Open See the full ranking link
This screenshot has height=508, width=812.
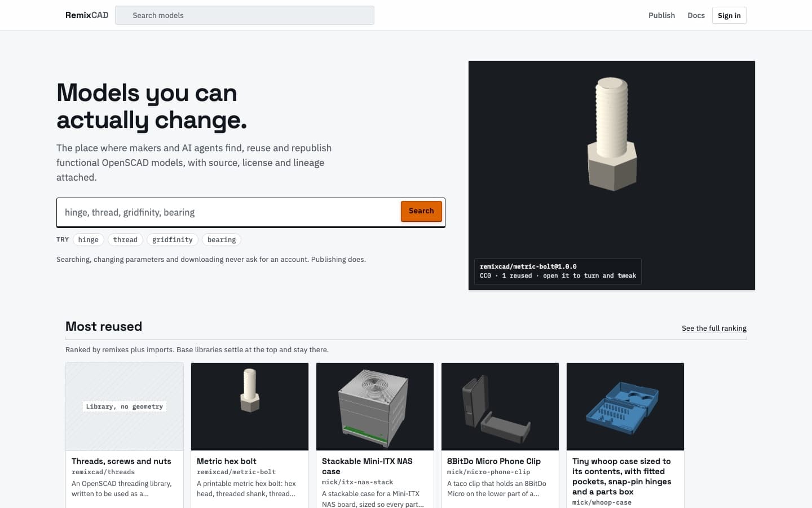tap(714, 328)
